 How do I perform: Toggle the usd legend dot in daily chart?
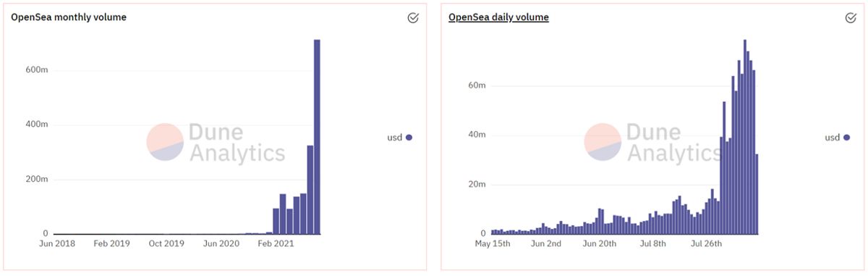[846, 138]
